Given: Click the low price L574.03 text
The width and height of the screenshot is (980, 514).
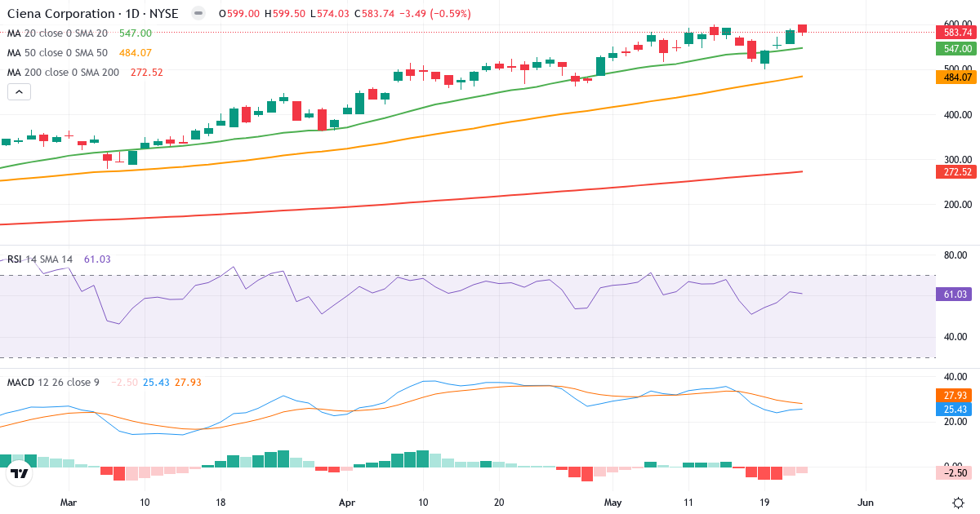Looking at the screenshot, I should [329, 14].
